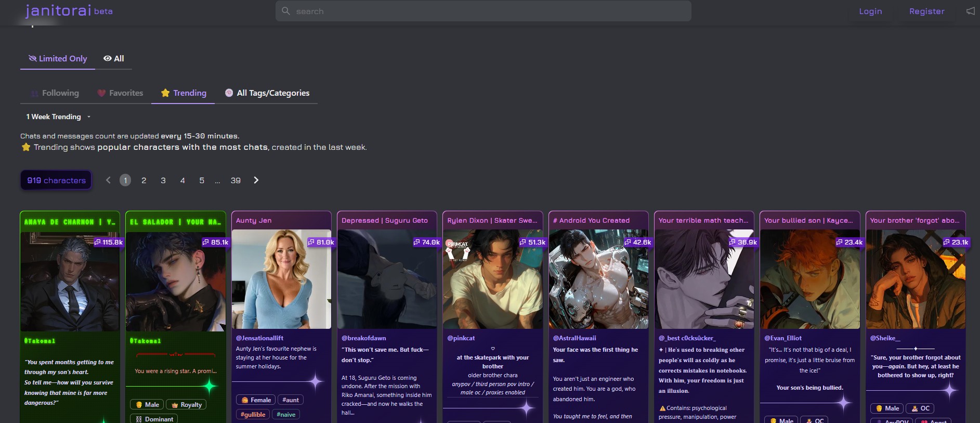Open Aunty Jen card title
Image resolution: width=980 pixels, height=423 pixels.
(x=254, y=221)
